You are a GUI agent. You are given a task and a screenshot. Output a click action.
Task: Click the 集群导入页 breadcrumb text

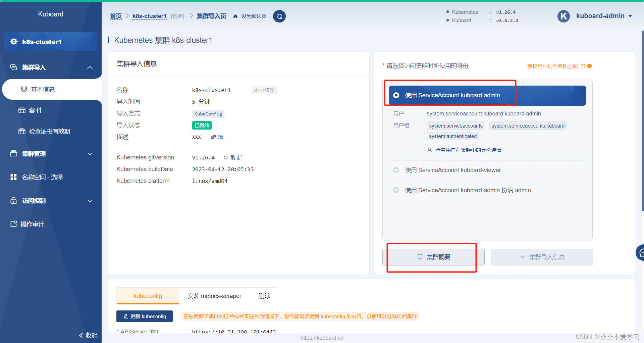[211, 16]
